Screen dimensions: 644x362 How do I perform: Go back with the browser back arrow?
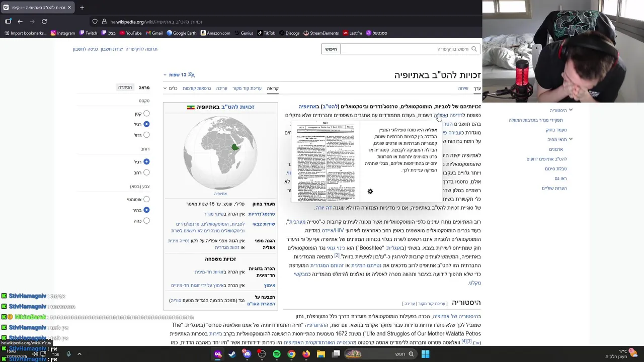tap(20, 22)
